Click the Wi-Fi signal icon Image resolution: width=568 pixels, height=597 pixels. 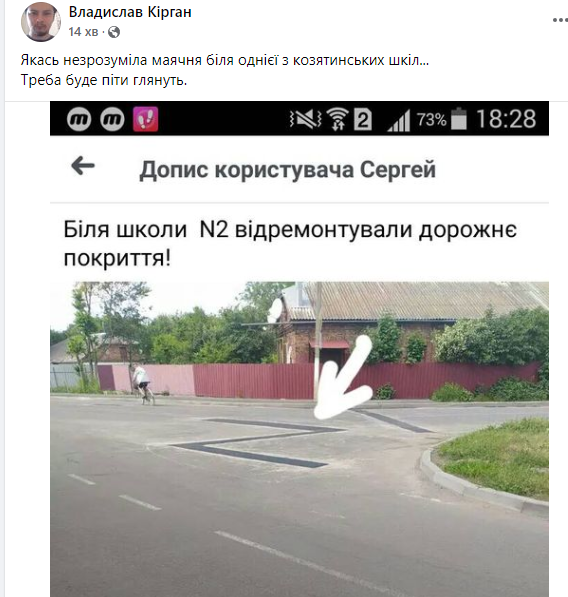[x=337, y=119]
